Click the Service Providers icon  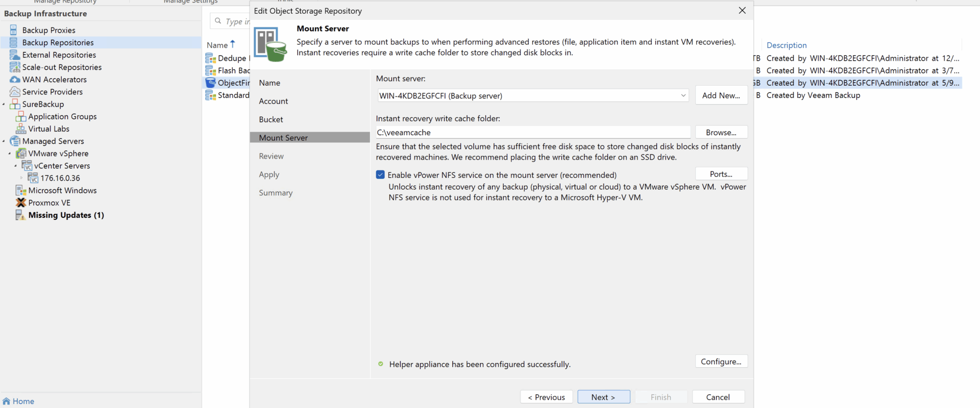[15, 92]
